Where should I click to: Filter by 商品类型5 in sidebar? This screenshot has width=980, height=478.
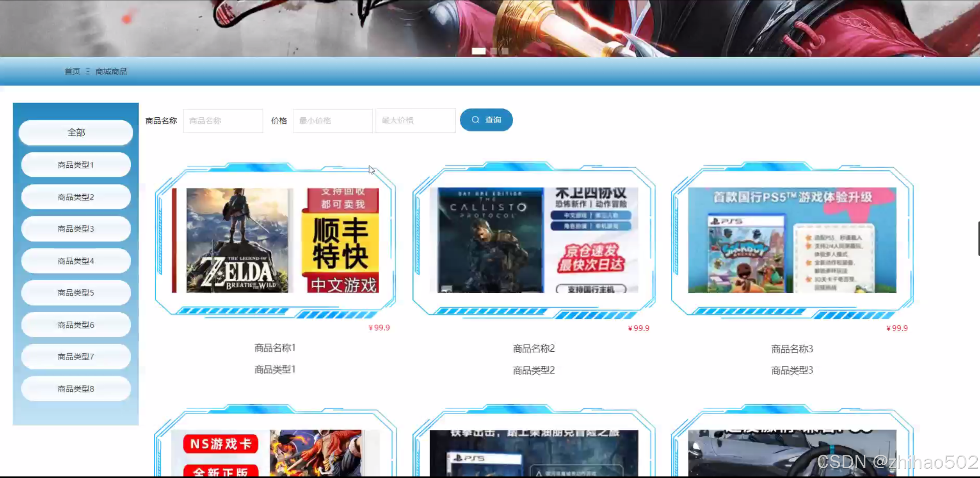pos(76,293)
